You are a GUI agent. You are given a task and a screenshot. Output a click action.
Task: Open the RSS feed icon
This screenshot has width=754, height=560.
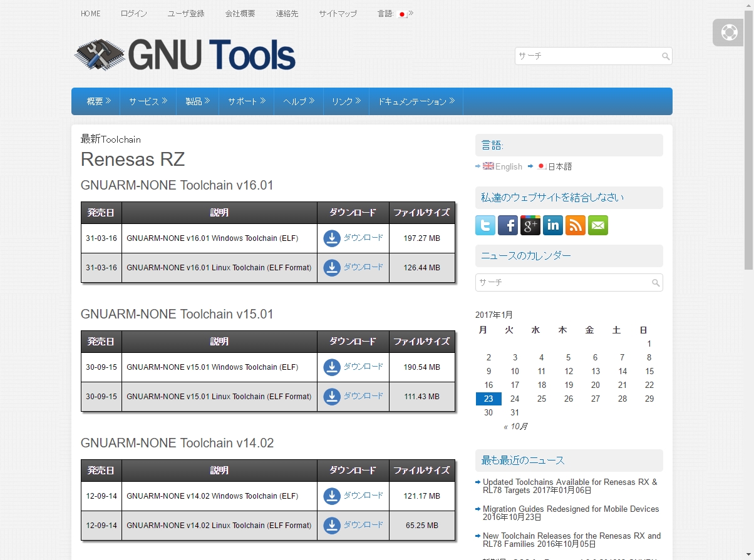(x=576, y=225)
